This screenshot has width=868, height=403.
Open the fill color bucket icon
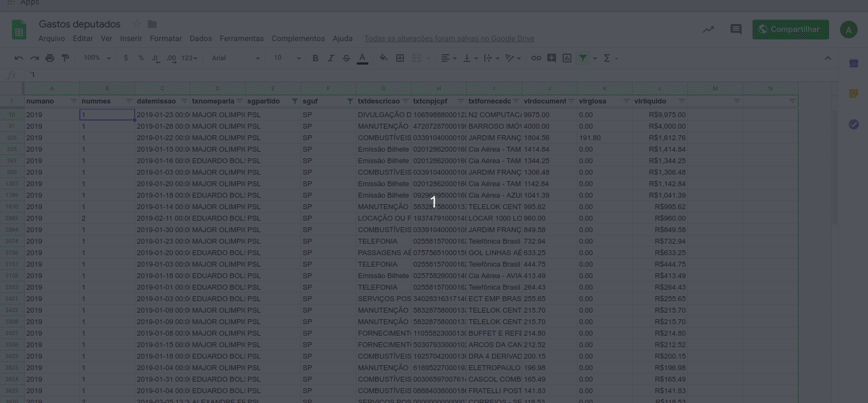[384, 58]
